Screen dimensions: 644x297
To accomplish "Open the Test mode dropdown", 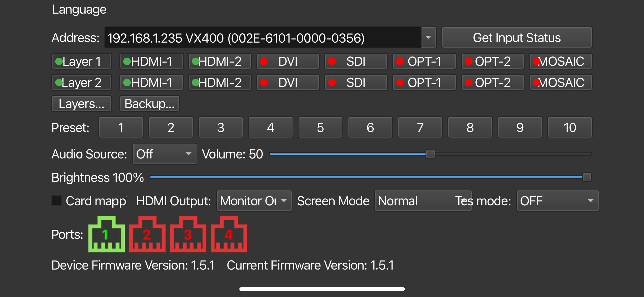I will pyautogui.click(x=557, y=201).
